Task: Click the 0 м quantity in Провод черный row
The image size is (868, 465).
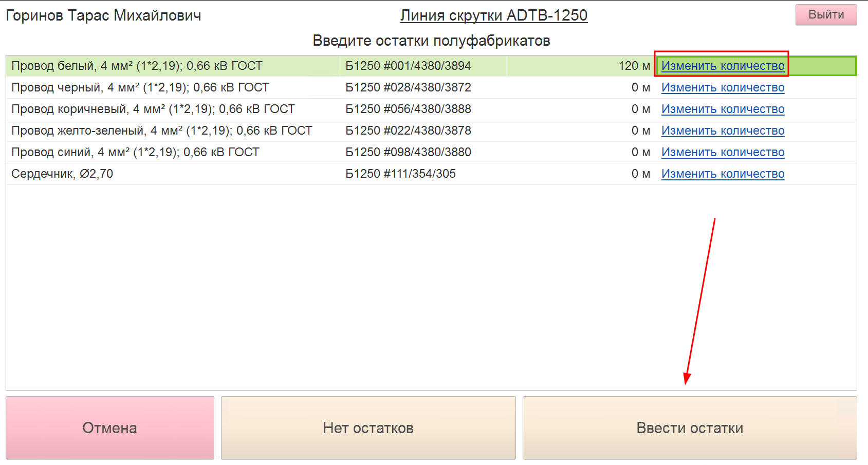Action: pyautogui.click(x=641, y=87)
